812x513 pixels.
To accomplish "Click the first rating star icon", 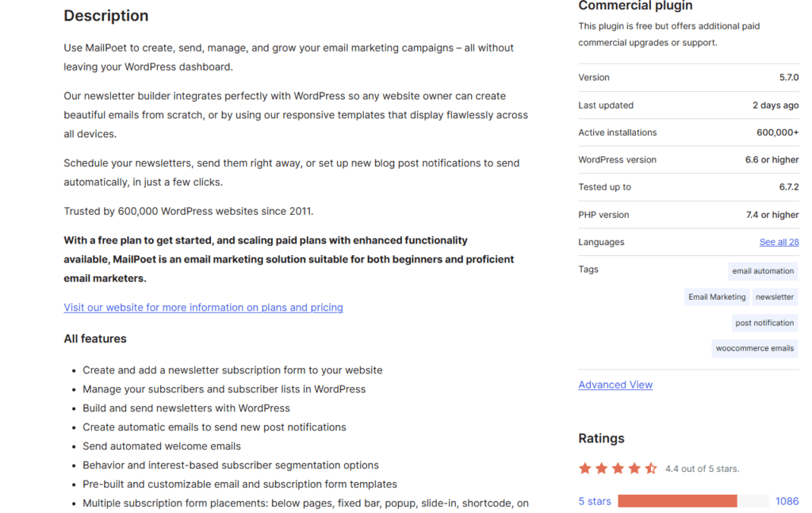I will click(x=585, y=469).
